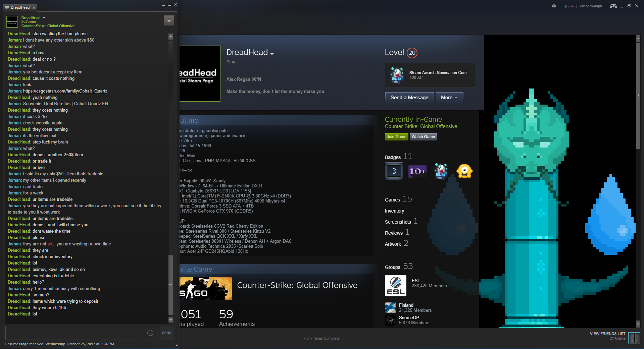Click chat message 'they weere 0,16$'

[x=49, y=307]
